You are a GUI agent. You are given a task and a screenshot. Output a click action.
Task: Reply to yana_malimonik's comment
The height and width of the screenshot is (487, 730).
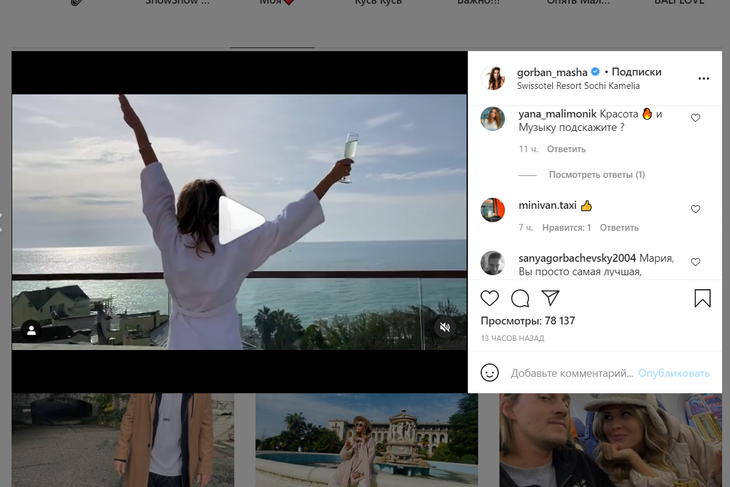(x=566, y=149)
